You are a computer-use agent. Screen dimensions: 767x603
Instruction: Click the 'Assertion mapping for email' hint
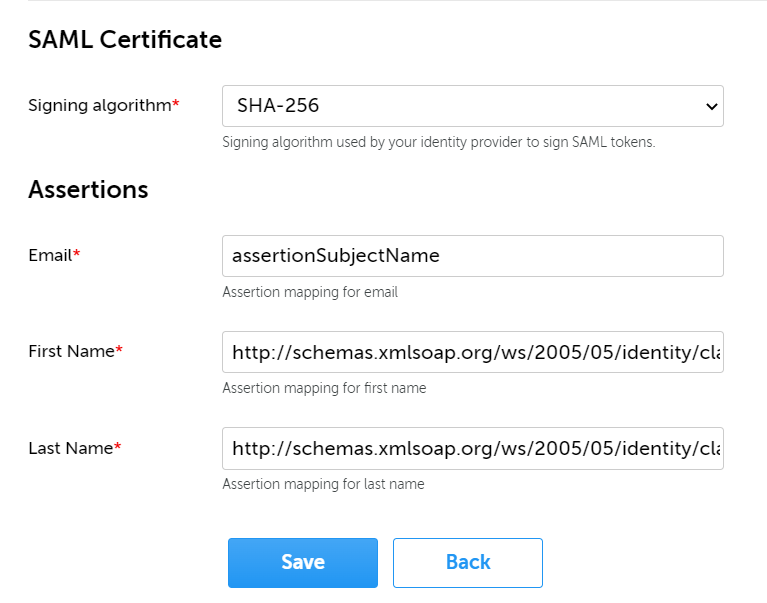(310, 292)
